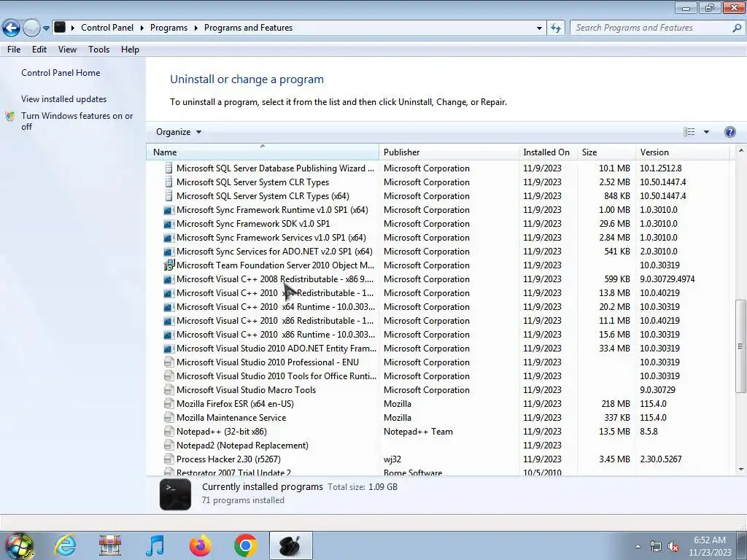Open Turn Windows features on or off
747x560 pixels.
point(77,121)
